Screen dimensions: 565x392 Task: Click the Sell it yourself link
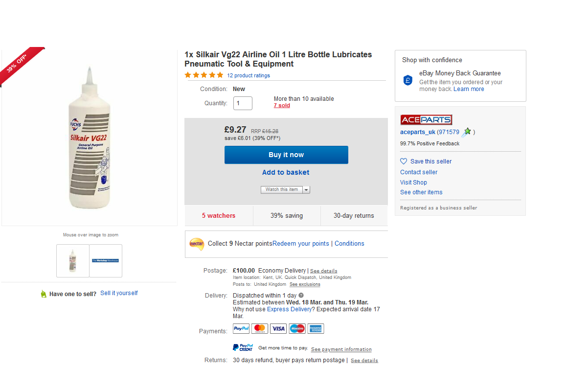point(119,293)
